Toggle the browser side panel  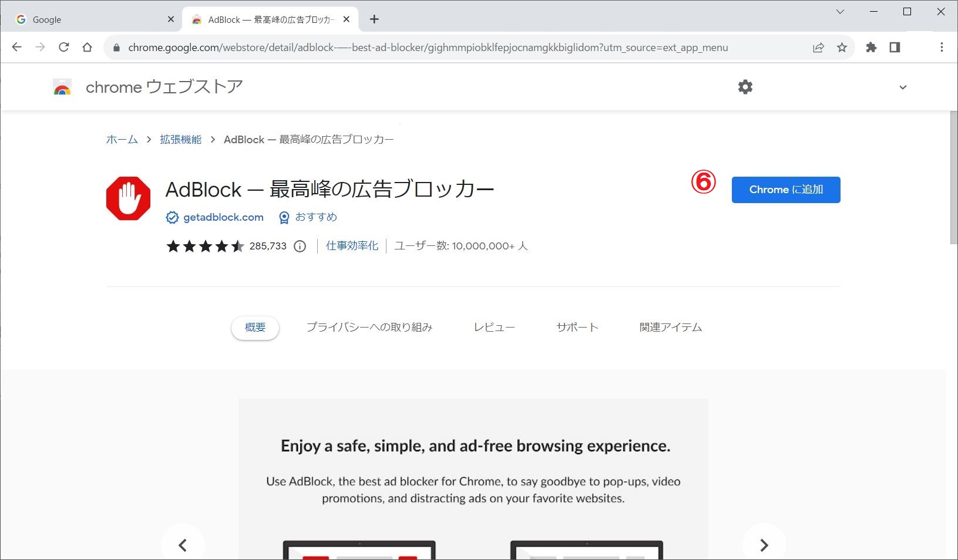click(895, 48)
